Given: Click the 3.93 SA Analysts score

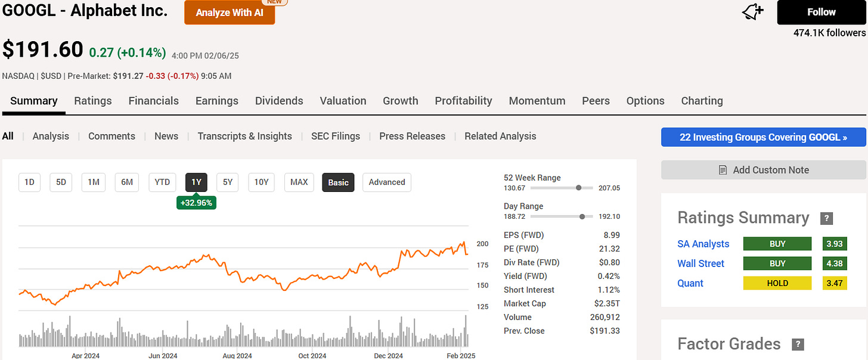Looking at the screenshot, I should pyautogui.click(x=835, y=244).
